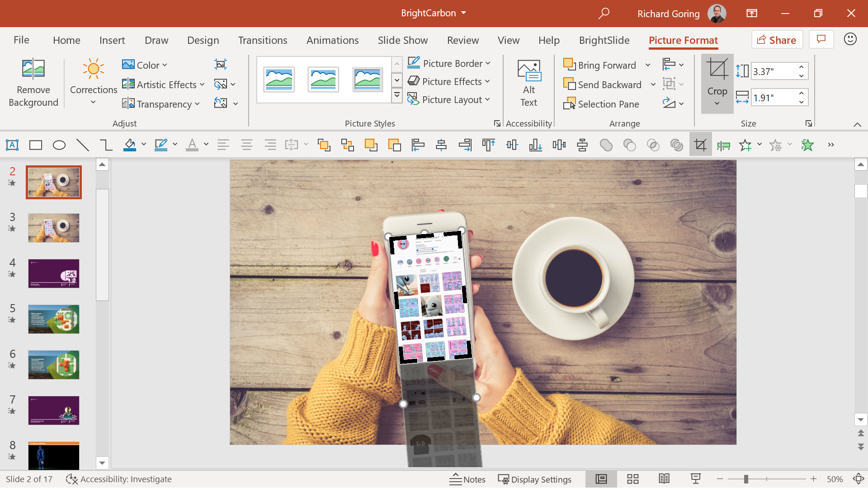Open the Selection Pane
Viewport: 868px width, 488px height.
click(601, 104)
